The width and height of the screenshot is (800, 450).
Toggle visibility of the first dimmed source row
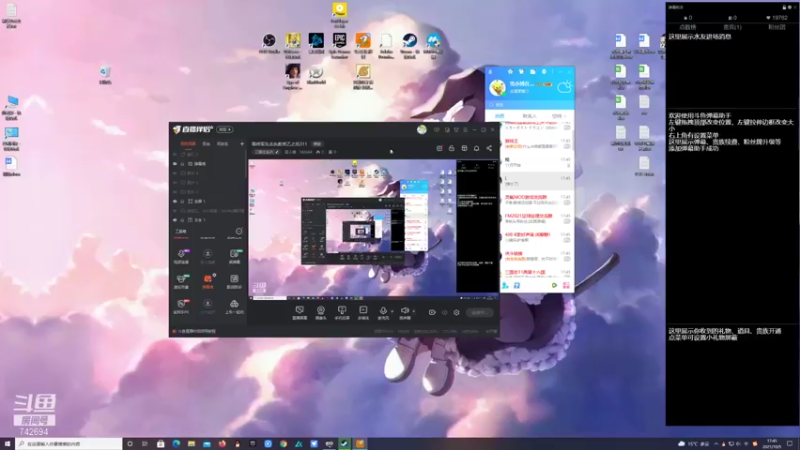[x=175, y=155]
